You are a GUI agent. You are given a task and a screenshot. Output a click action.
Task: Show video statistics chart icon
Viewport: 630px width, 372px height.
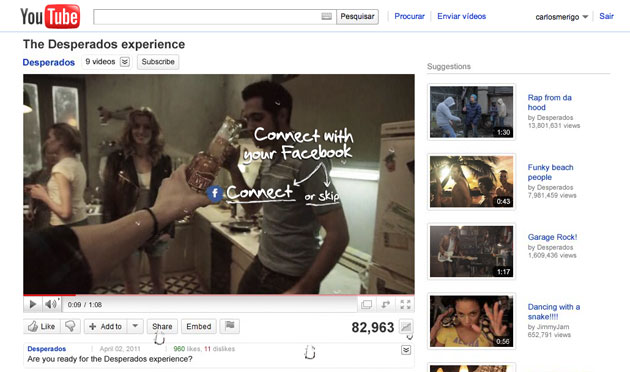(x=406, y=327)
